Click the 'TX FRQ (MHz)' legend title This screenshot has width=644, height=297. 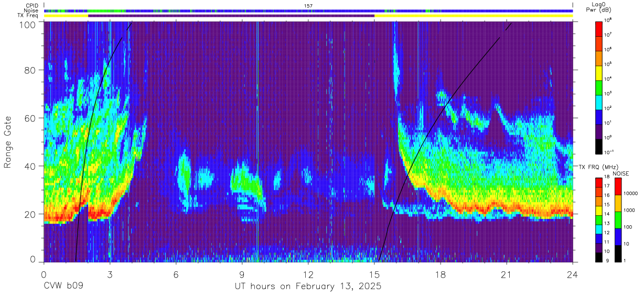(599, 167)
